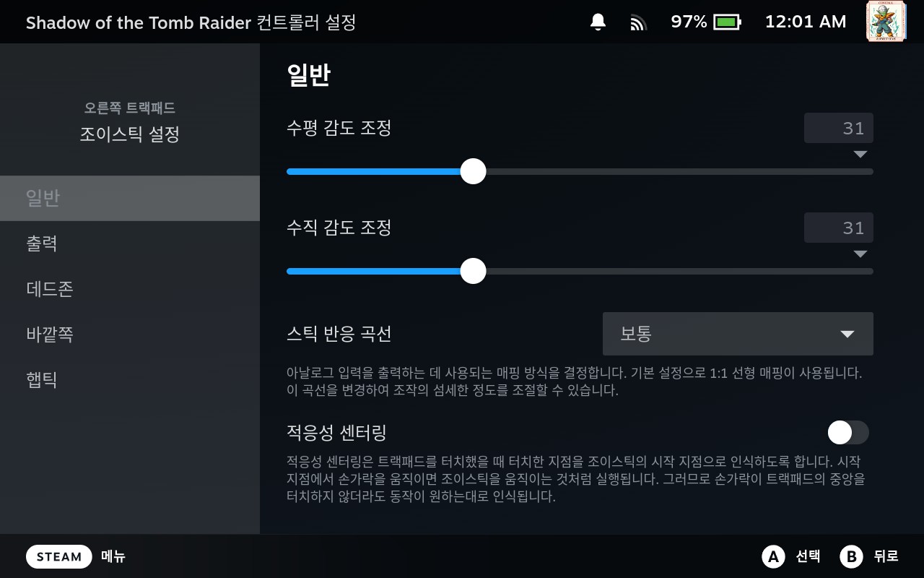Click the 수직 감도 조정 value field 31

pyautogui.click(x=839, y=228)
